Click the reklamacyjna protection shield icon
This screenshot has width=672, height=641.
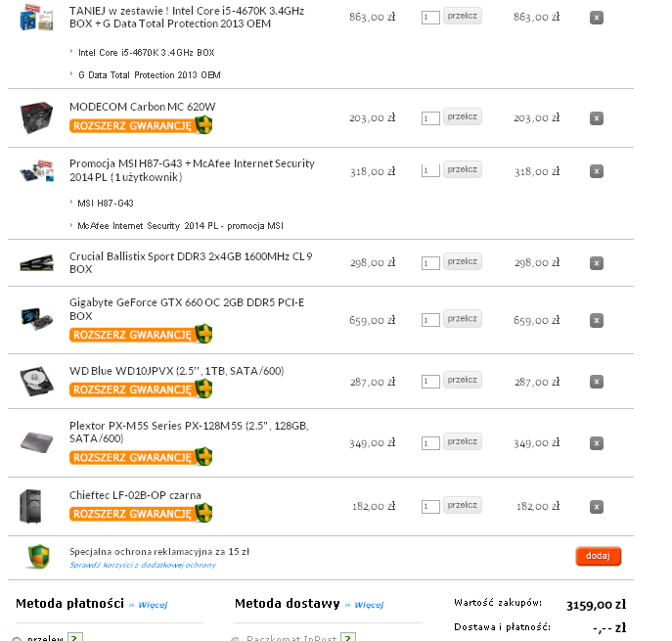(38, 557)
